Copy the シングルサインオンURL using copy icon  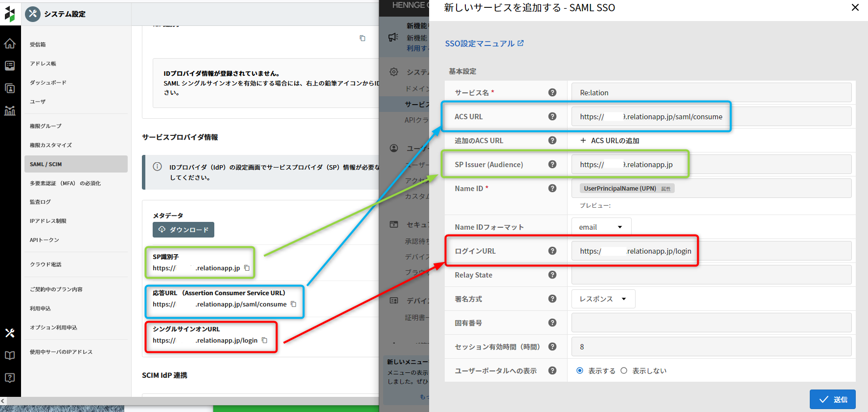click(x=265, y=340)
